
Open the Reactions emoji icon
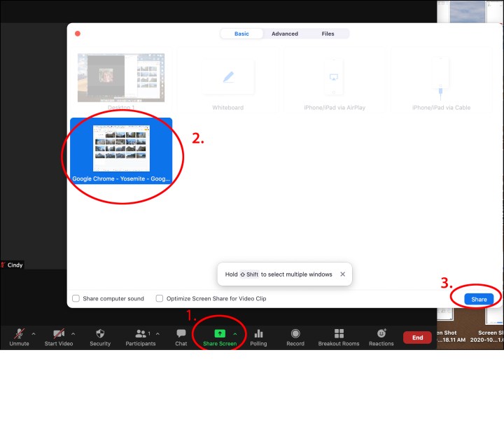[x=381, y=333]
